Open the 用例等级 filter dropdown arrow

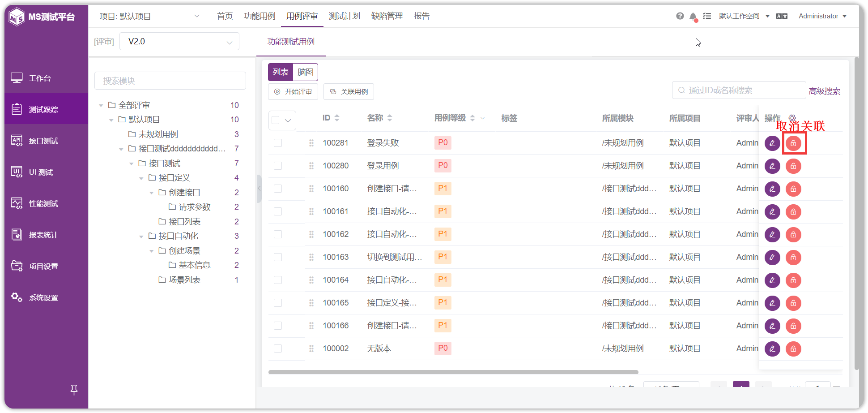click(x=482, y=118)
